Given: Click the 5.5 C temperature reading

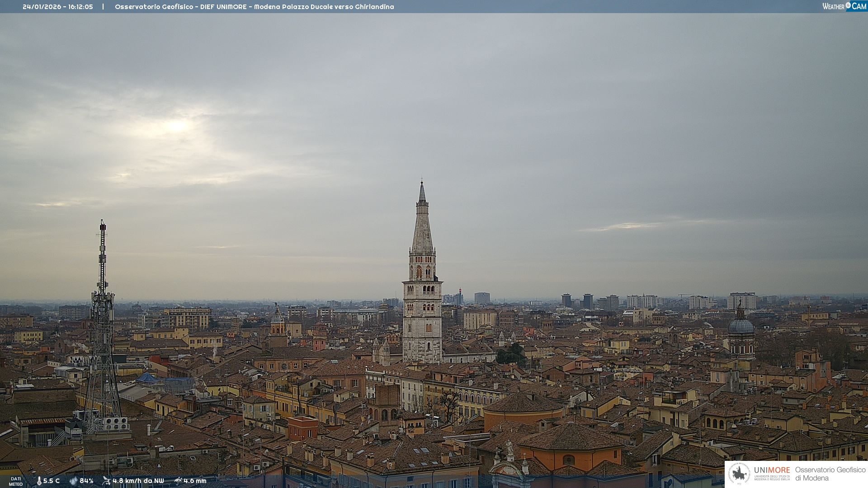Looking at the screenshot, I should [52, 481].
